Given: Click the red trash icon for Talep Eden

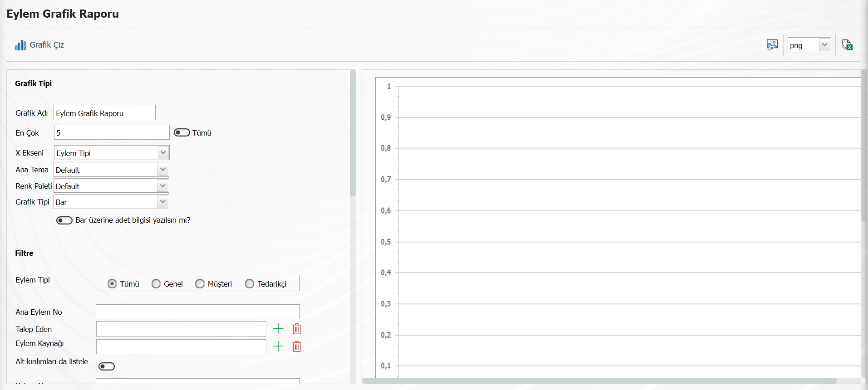Looking at the screenshot, I should [x=297, y=329].
